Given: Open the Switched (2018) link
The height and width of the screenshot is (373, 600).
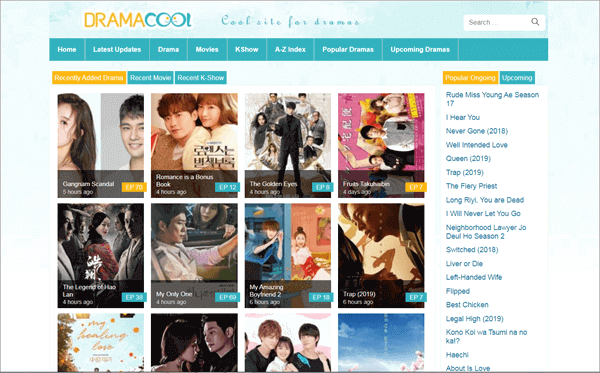Looking at the screenshot, I should click(472, 250).
